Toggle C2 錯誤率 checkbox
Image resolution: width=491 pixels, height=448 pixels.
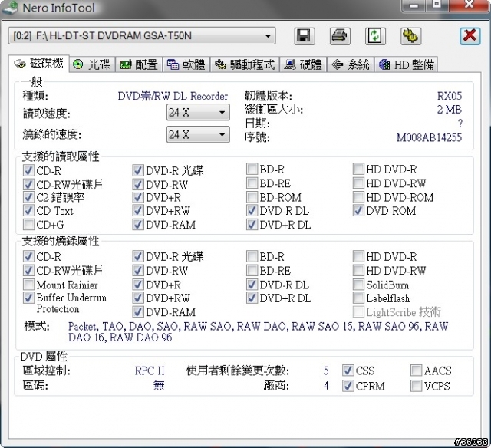click(x=28, y=198)
